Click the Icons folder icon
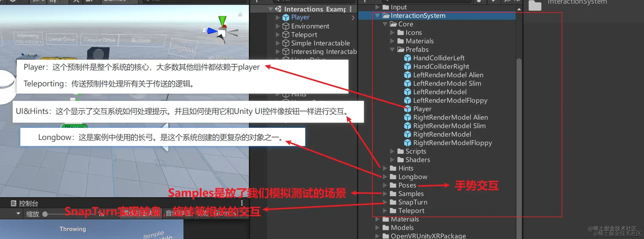Image resolution: width=644 pixels, height=239 pixels. (x=401, y=32)
